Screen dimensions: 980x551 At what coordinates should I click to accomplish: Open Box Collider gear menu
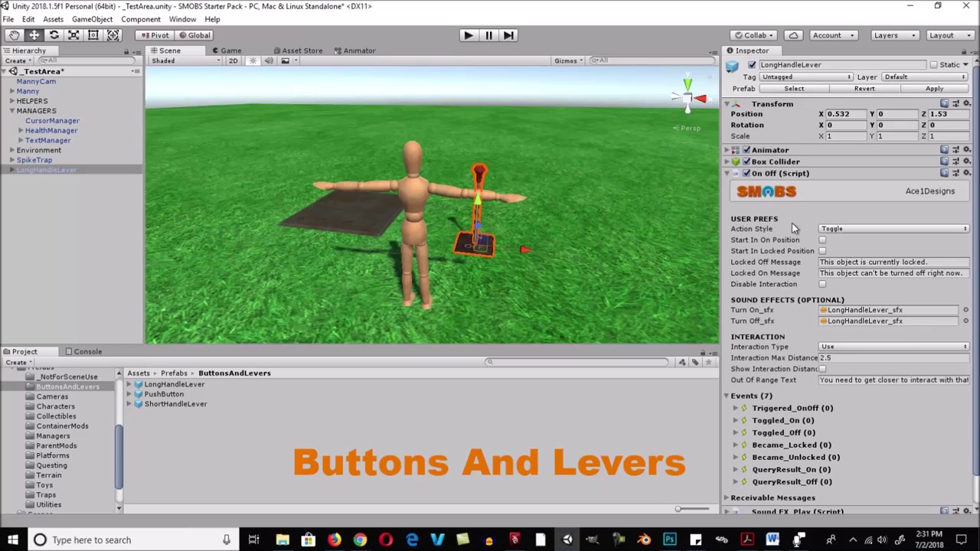coord(966,161)
